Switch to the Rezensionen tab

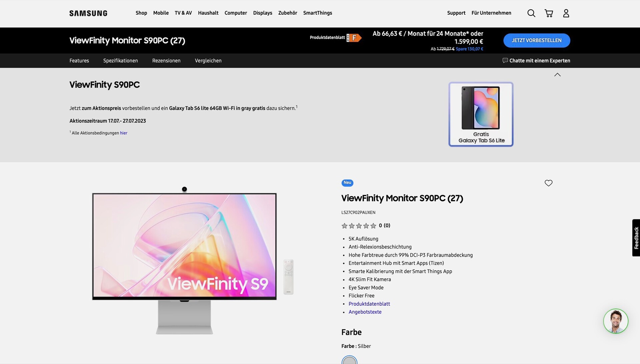pyautogui.click(x=166, y=61)
